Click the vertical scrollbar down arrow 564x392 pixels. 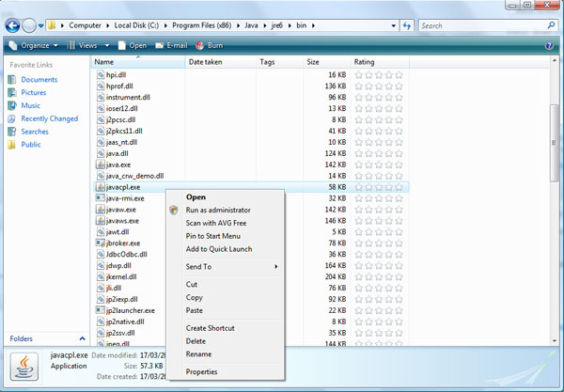click(x=555, y=340)
